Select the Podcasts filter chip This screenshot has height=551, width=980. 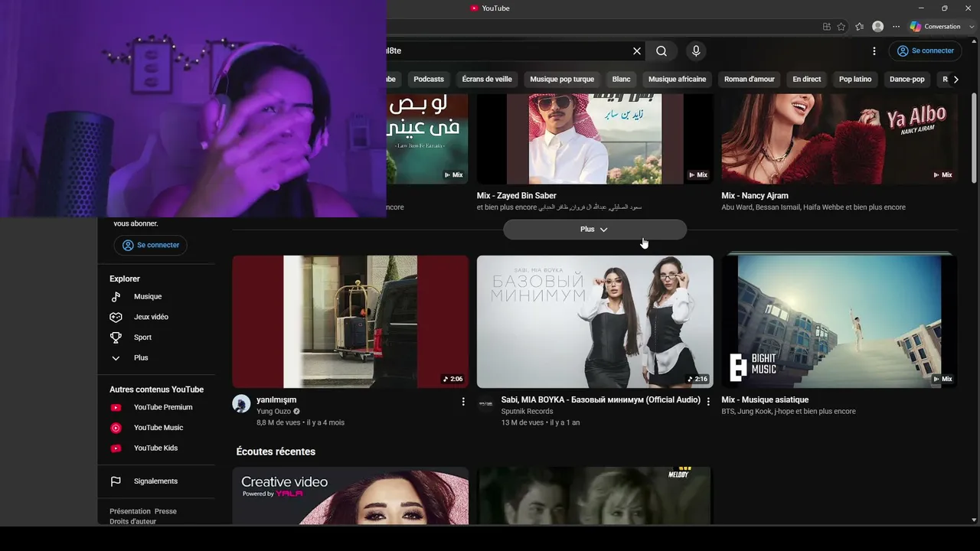click(x=429, y=80)
